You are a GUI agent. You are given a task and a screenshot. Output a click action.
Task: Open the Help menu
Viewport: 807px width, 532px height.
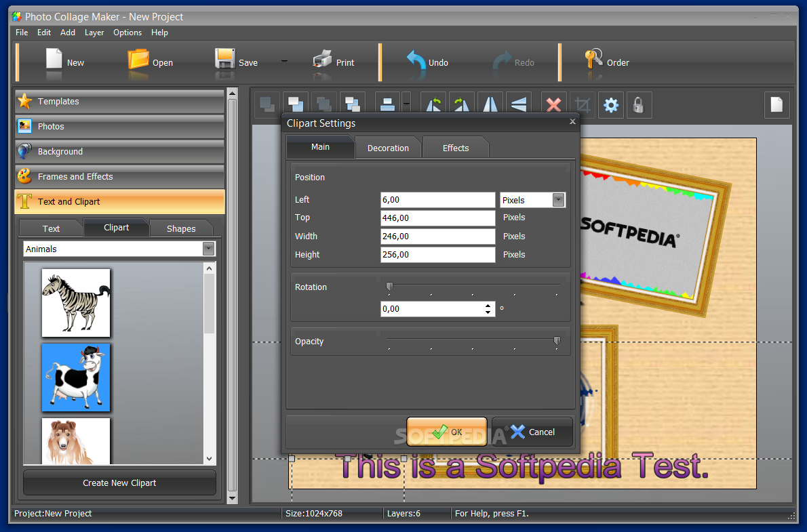point(159,33)
